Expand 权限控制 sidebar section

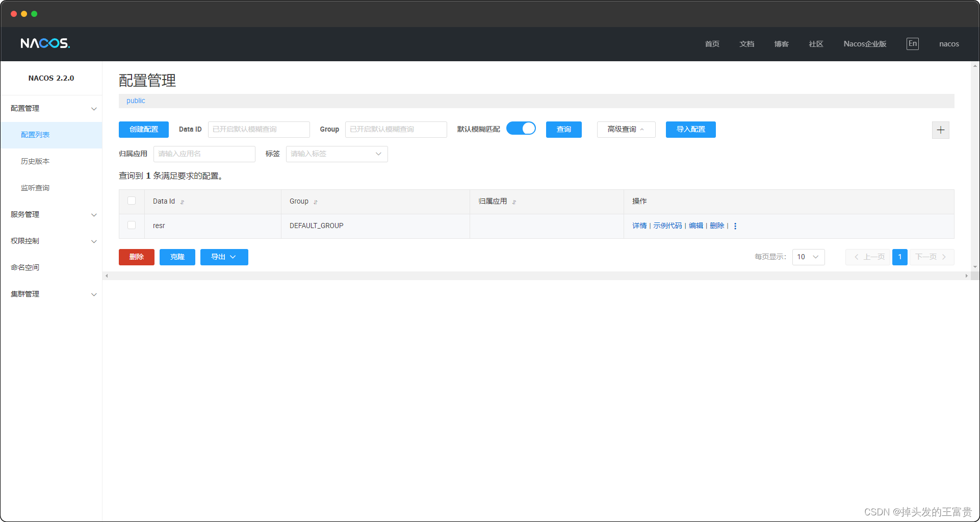[51, 241]
